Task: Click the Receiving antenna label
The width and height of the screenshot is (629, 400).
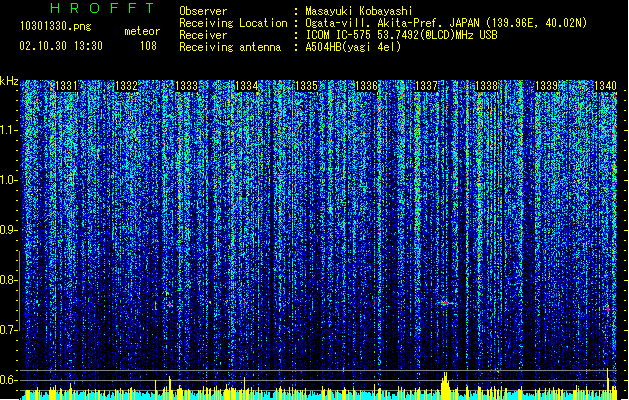Action: pyautogui.click(x=230, y=47)
